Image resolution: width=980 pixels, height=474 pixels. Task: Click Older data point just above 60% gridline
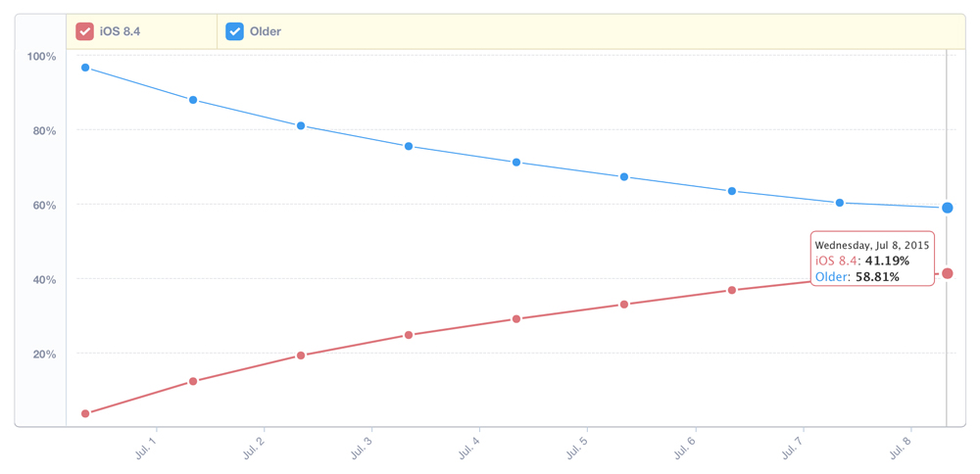[840, 203]
